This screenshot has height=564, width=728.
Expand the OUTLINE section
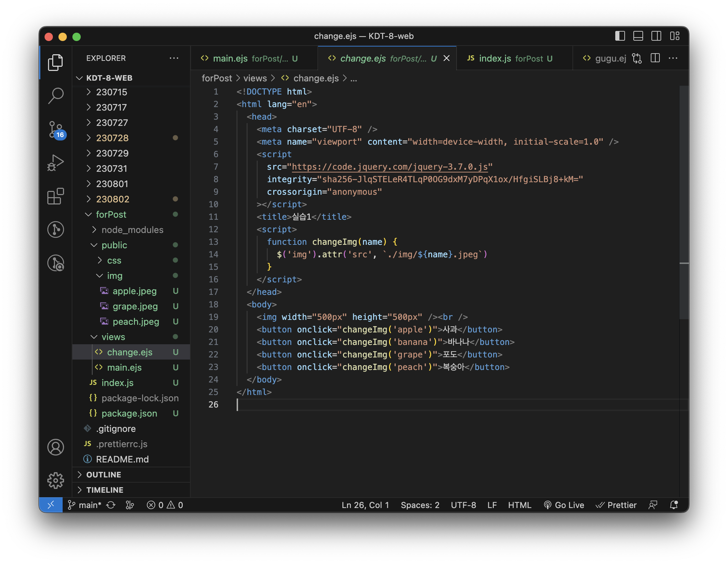click(131, 475)
